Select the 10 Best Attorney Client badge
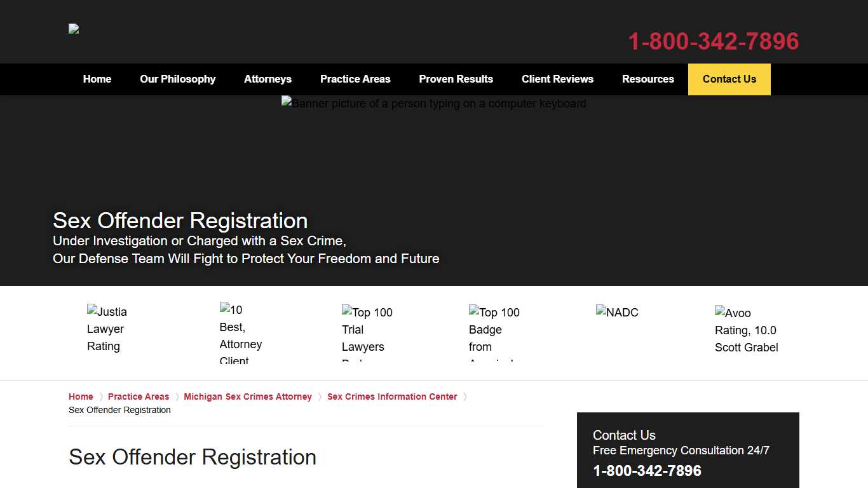 (x=241, y=330)
